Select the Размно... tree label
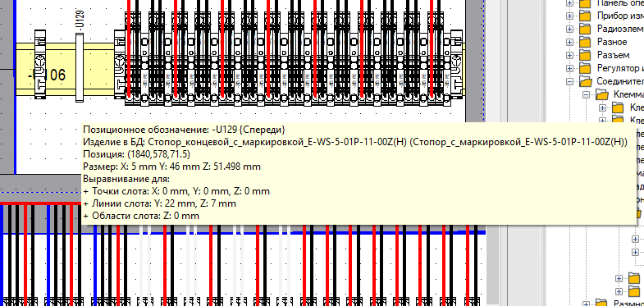 [628, 303]
